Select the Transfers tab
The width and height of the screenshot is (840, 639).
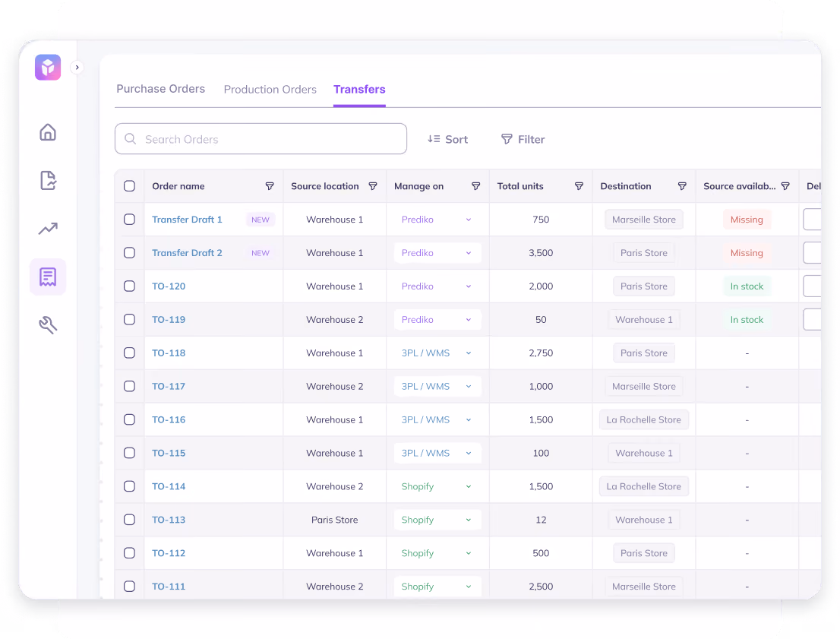(x=359, y=90)
